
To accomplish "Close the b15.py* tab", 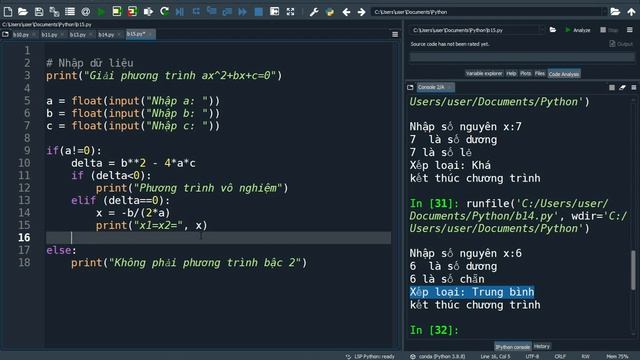I will (x=150, y=34).
